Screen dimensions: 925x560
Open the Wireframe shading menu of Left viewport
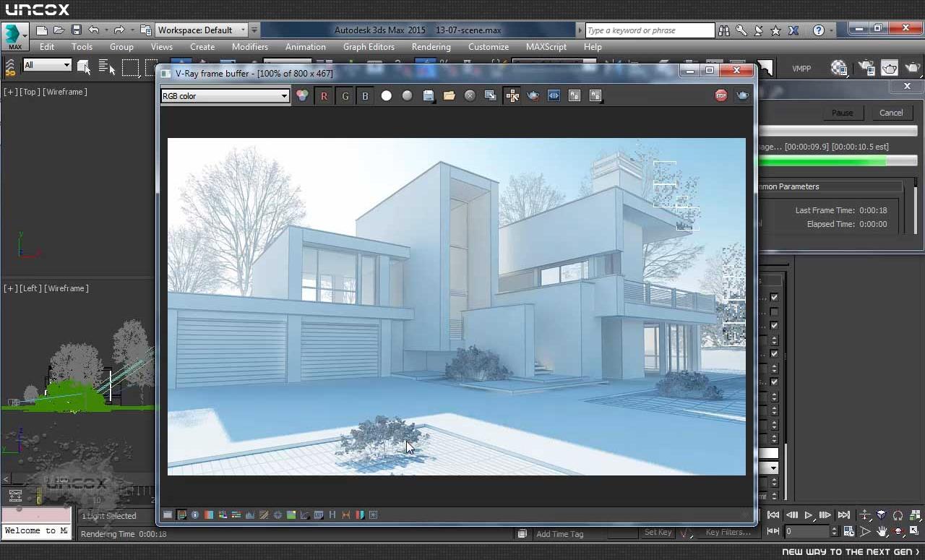point(66,288)
